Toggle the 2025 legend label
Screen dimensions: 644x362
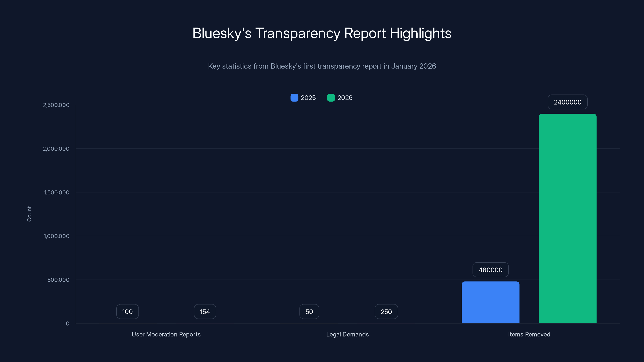pyautogui.click(x=308, y=98)
